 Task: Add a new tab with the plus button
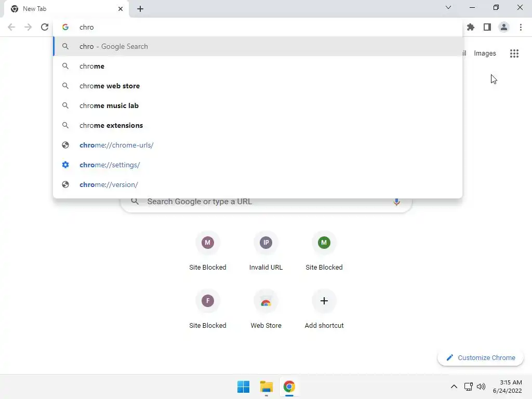coord(140,9)
